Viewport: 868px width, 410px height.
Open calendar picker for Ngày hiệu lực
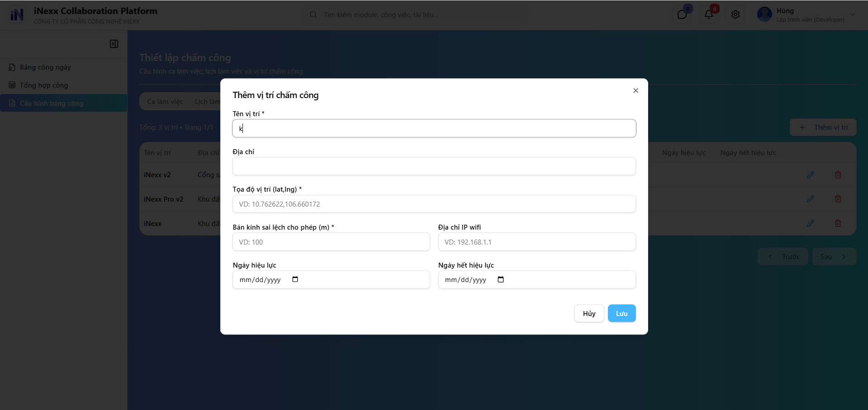point(295,279)
